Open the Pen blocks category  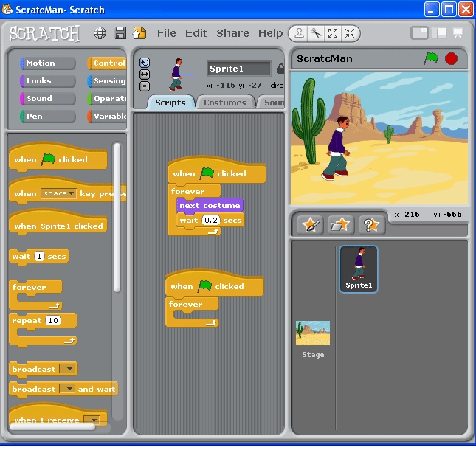(x=48, y=117)
